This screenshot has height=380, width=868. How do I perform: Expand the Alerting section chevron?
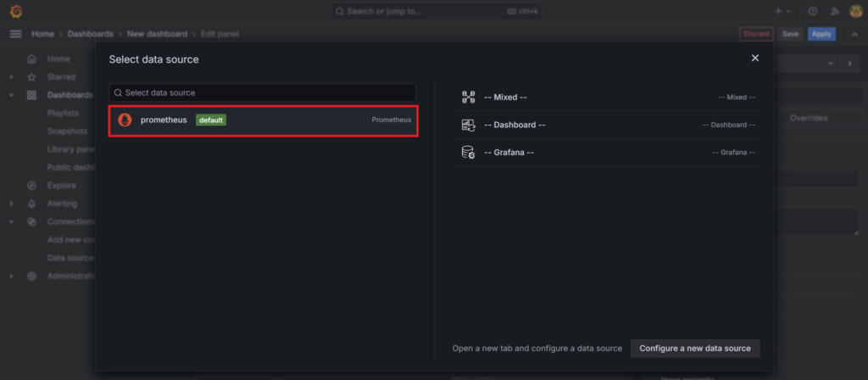11,204
